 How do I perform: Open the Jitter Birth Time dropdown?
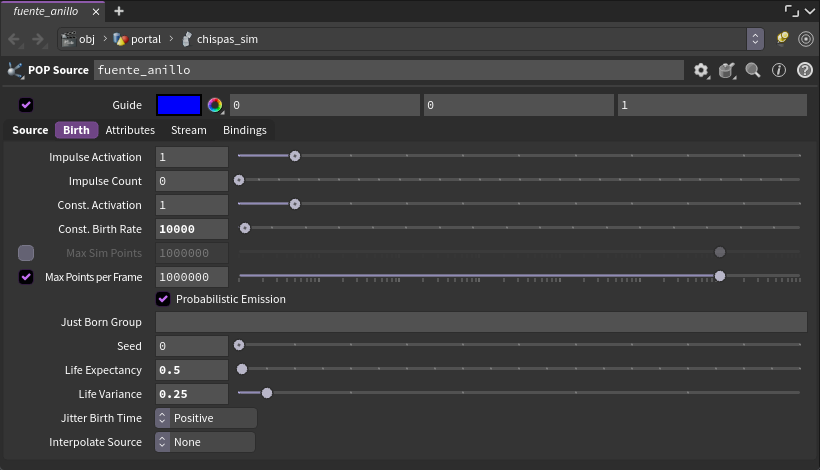click(x=206, y=418)
